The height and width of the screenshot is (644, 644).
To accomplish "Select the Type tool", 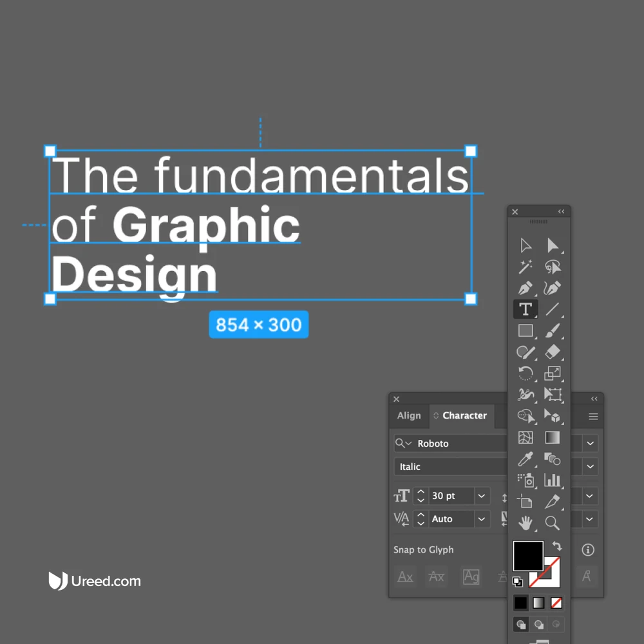I will [526, 309].
